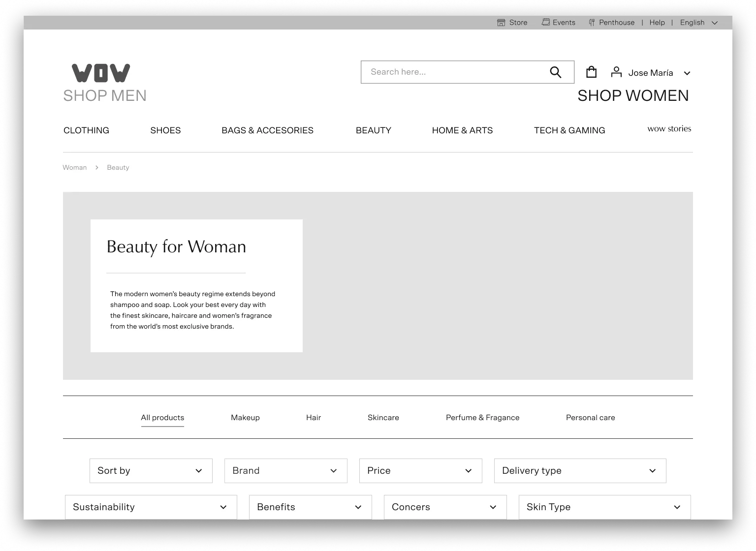Click the Woman breadcrumb link
This screenshot has height=551, width=756.
(x=74, y=167)
